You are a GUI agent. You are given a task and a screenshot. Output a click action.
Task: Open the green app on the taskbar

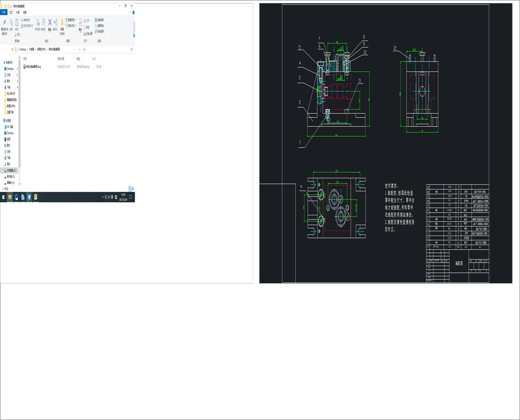(36, 197)
